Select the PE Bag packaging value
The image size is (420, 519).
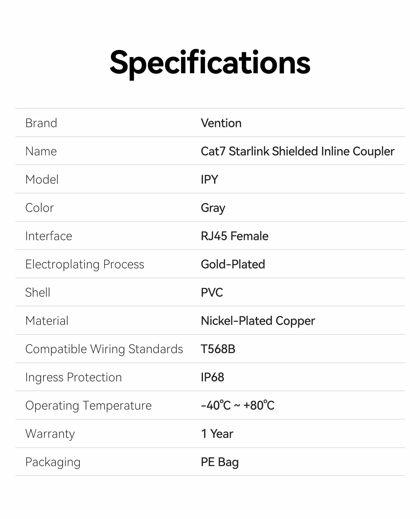coord(220,463)
